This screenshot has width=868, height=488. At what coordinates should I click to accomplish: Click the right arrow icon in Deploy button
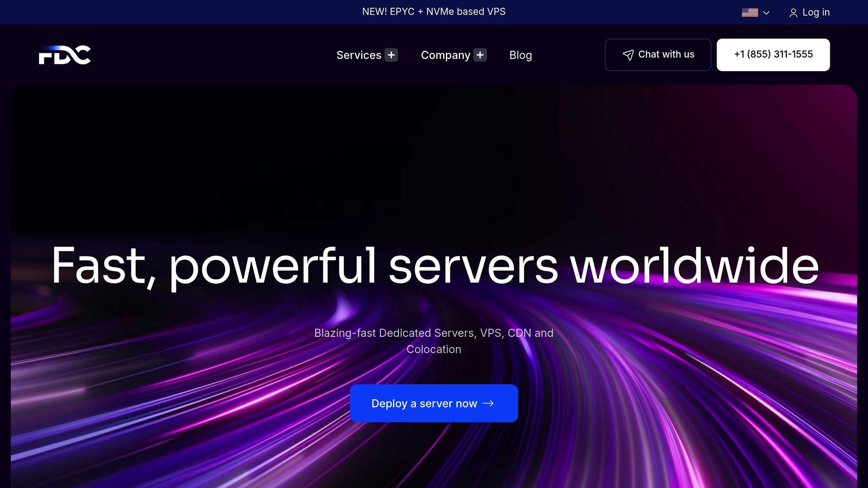(488, 403)
